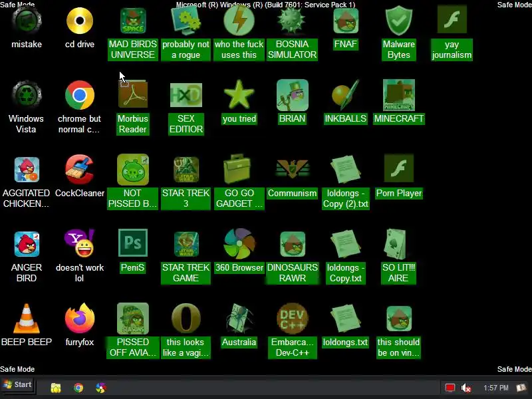Select MAD BIRDS UNIVERSE game icon
532x399 pixels.
(x=133, y=21)
